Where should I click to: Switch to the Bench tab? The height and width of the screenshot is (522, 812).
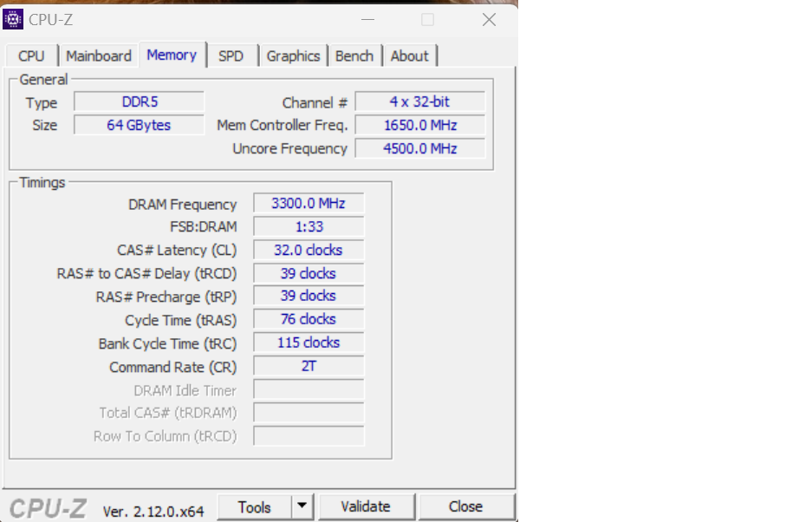(354, 56)
